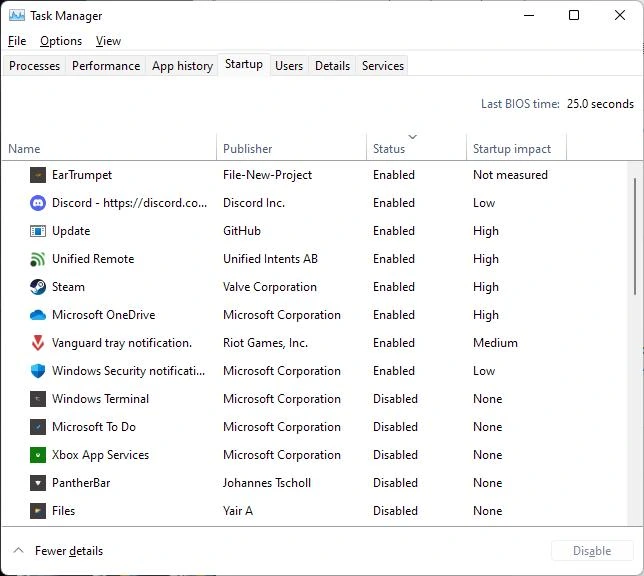Switch to the Performance tab
The width and height of the screenshot is (644, 576).
pyautogui.click(x=106, y=66)
